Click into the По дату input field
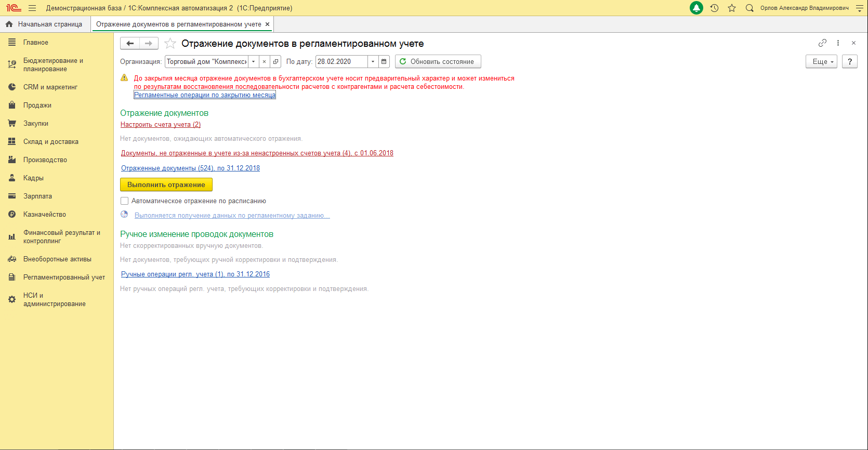The height and width of the screenshot is (450, 868). click(341, 61)
